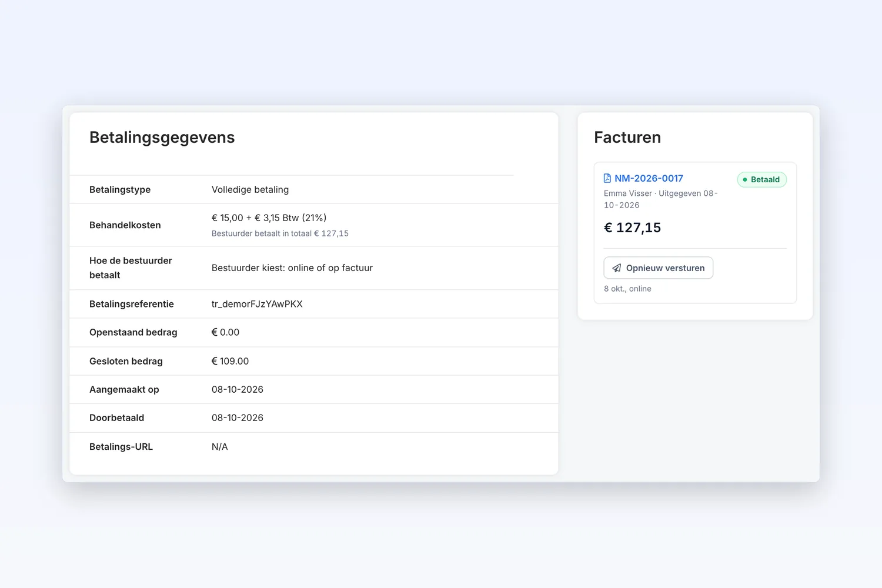This screenshot has height=588, width=882.
Task: Click the Betalings-URL label
Action: click(121, 447)
